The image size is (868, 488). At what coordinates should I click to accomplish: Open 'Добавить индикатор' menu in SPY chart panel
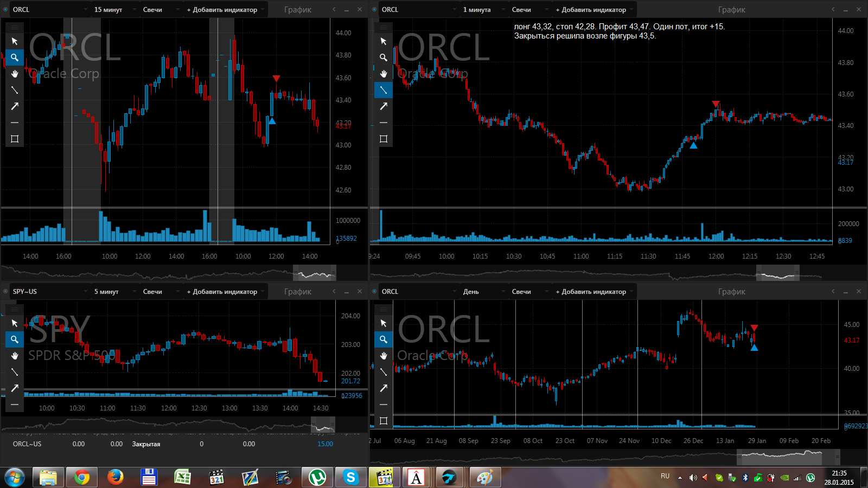pos(226,292)
